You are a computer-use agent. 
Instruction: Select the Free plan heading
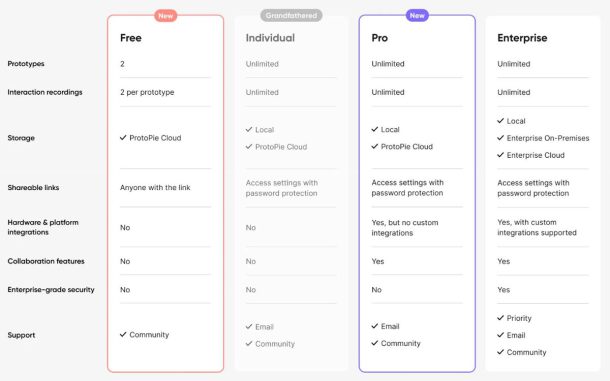131,38
